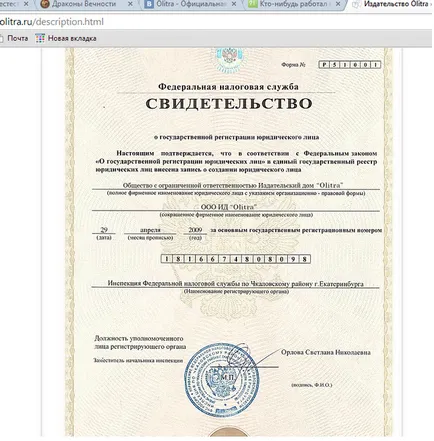Click the Форма № label
The height and width of the screenshot is (441, 434).
pos(293,65)
